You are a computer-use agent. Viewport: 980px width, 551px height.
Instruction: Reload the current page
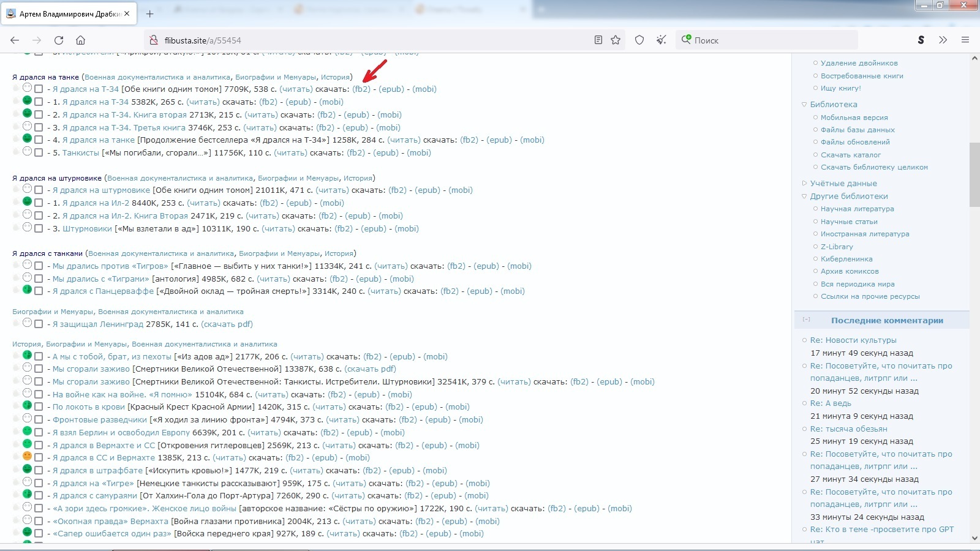click(x=59, y=40)
